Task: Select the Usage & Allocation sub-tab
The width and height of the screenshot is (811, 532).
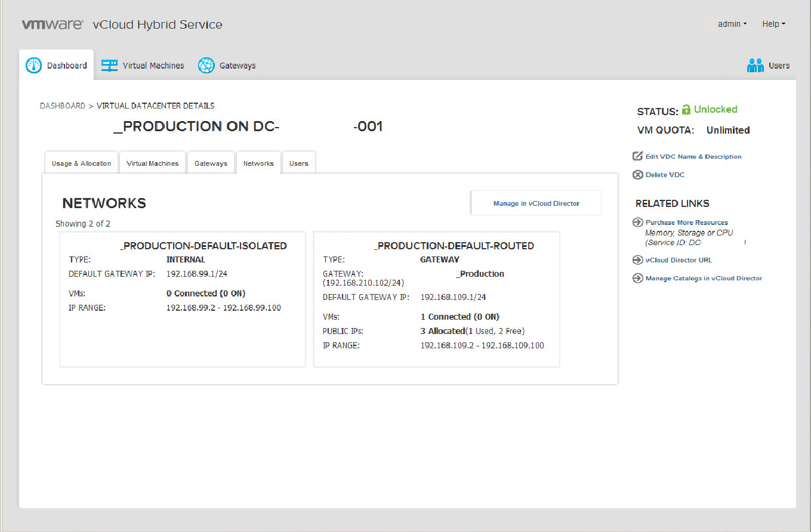Action: pos(81,163)
